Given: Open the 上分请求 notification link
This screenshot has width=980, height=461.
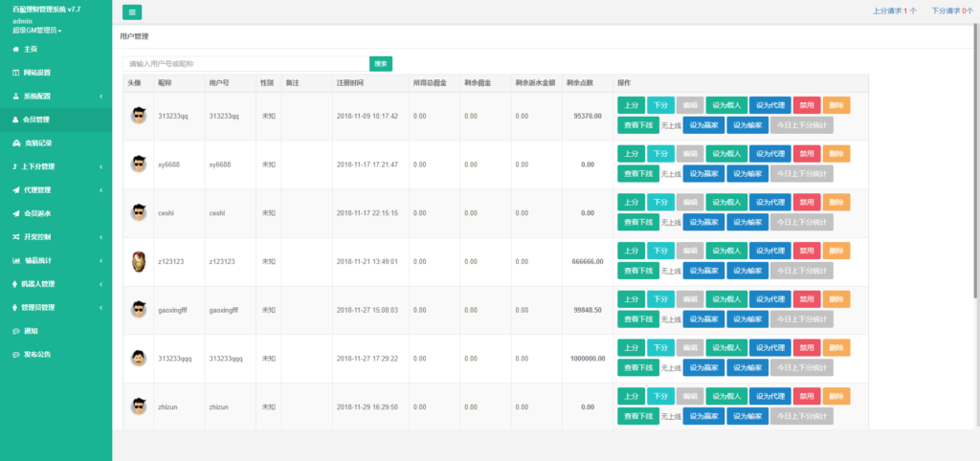Looking at the screenshot, I should [895, 11].
